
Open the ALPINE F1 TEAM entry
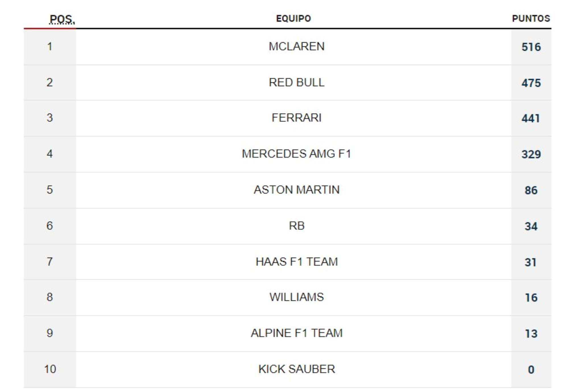pos(296,333)
